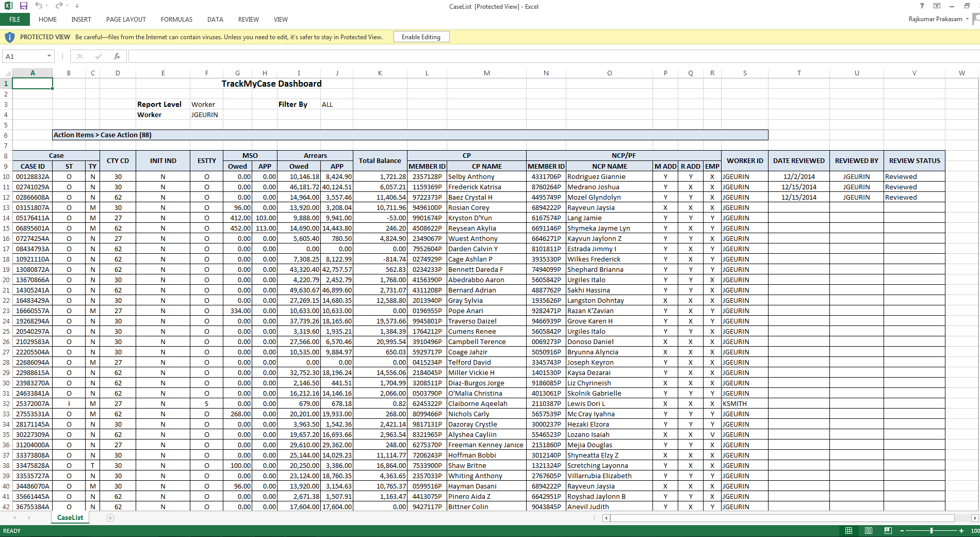
Task: Open the FILE tab
Action: click(15, 20)
